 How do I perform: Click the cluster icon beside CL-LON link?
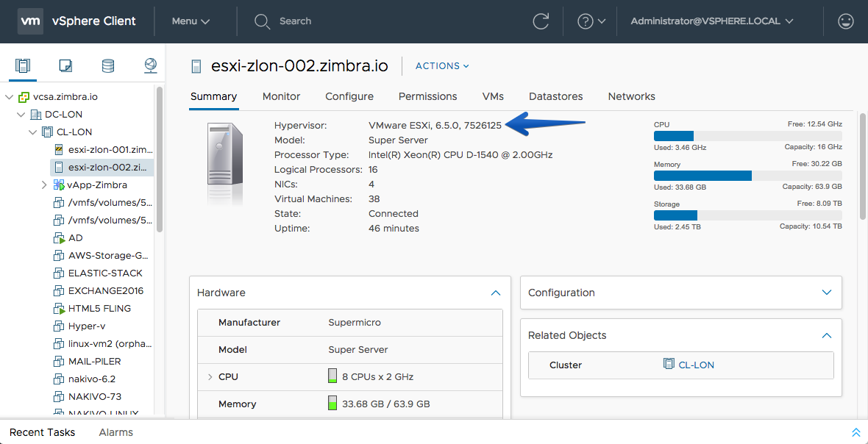(669, 365)
